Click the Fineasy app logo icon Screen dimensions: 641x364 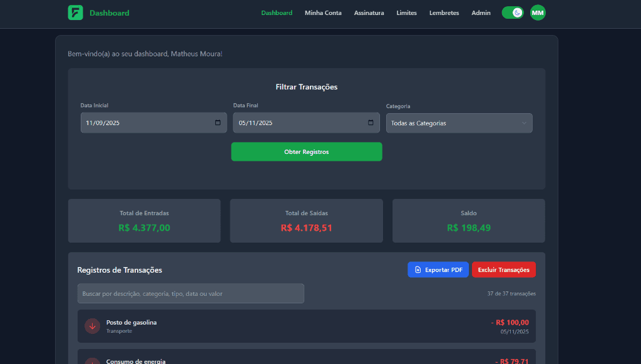75,13
